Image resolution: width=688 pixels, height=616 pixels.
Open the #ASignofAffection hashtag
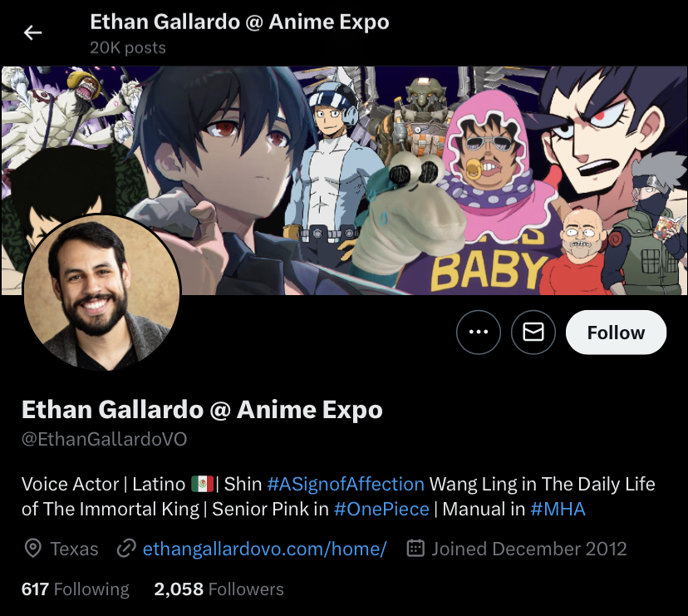point(346,484)
